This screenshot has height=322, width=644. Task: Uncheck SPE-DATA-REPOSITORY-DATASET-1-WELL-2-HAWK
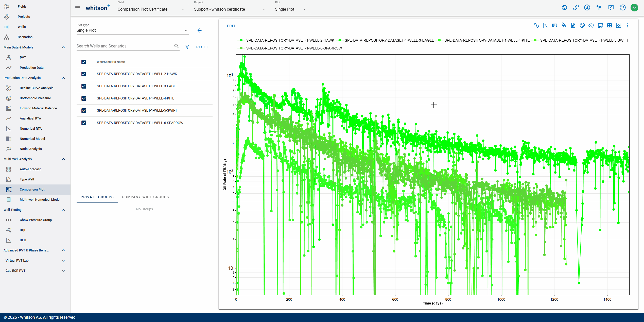[83, 74]
